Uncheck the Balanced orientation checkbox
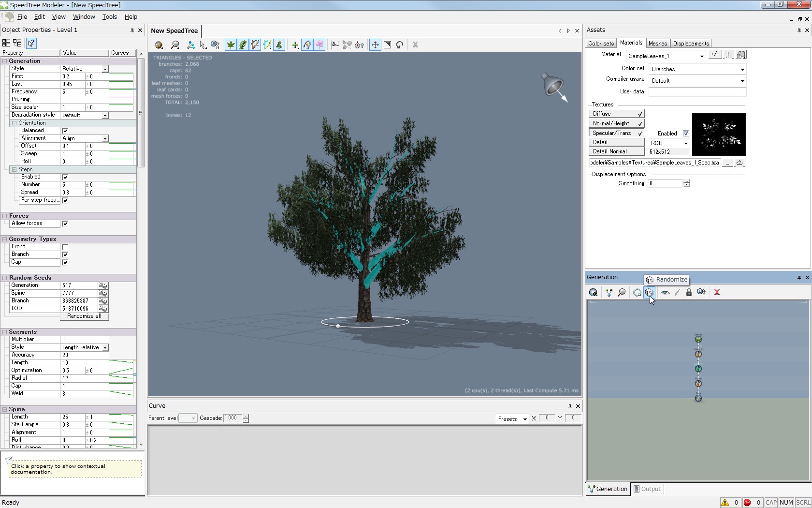 (65, 131)
